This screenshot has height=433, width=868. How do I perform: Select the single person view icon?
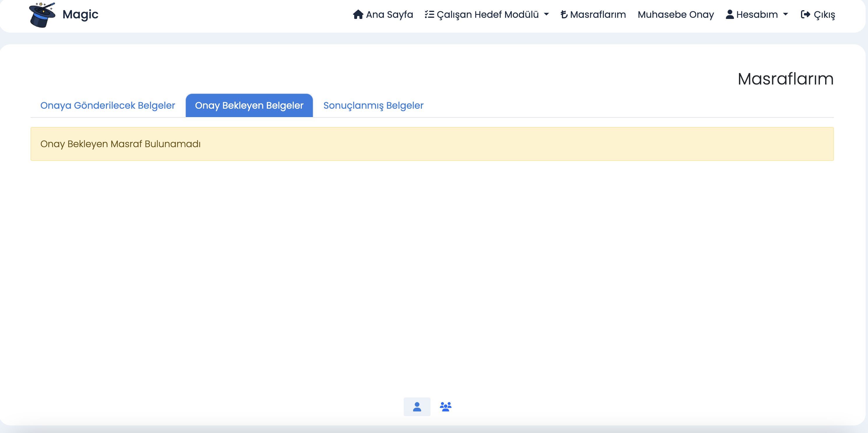pos(417,407)
